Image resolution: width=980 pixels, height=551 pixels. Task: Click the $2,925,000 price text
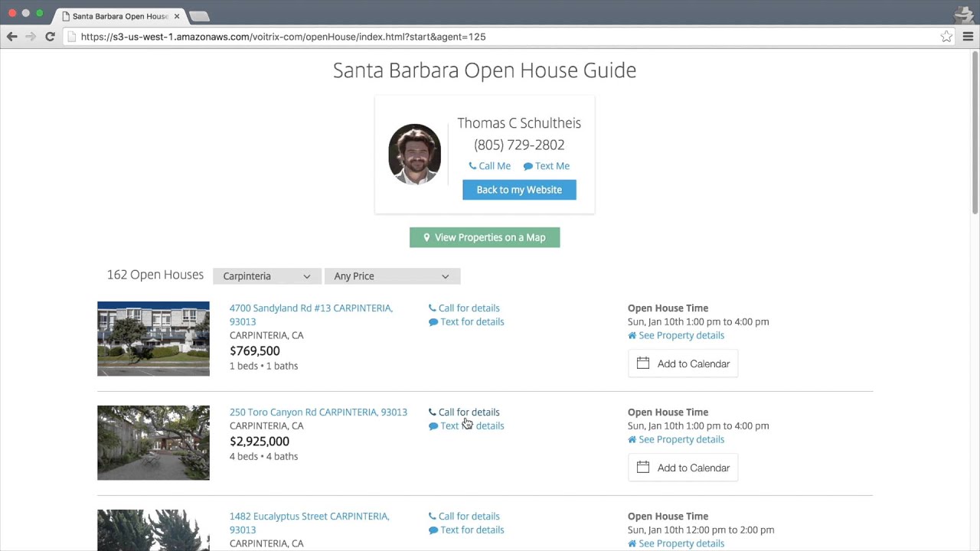(260, 441)
